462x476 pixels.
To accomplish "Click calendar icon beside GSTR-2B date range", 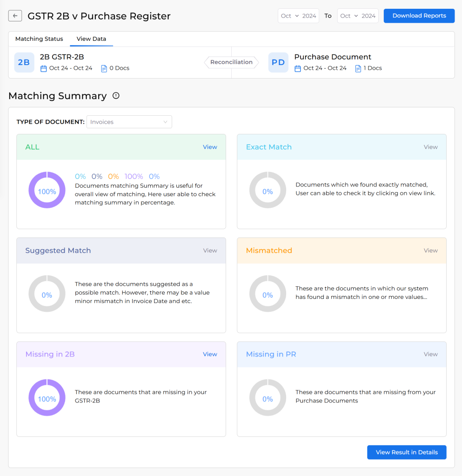I will point(43,69).
